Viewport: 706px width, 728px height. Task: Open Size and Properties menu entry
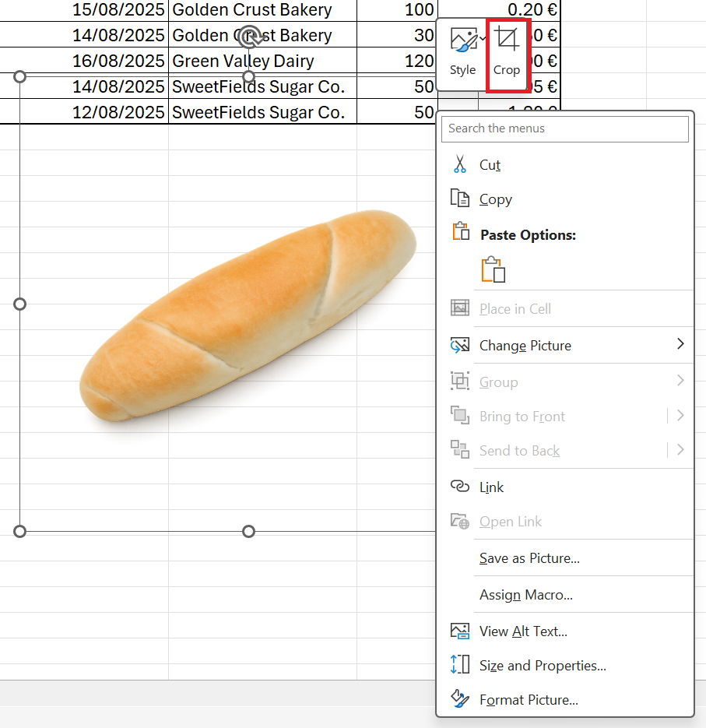(565, 665)
